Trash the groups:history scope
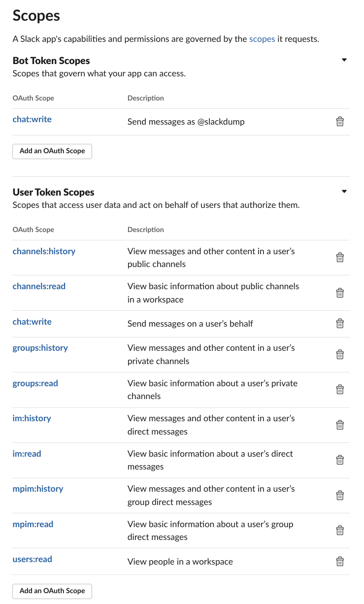The image size is (364, 604). coord(340,354)
